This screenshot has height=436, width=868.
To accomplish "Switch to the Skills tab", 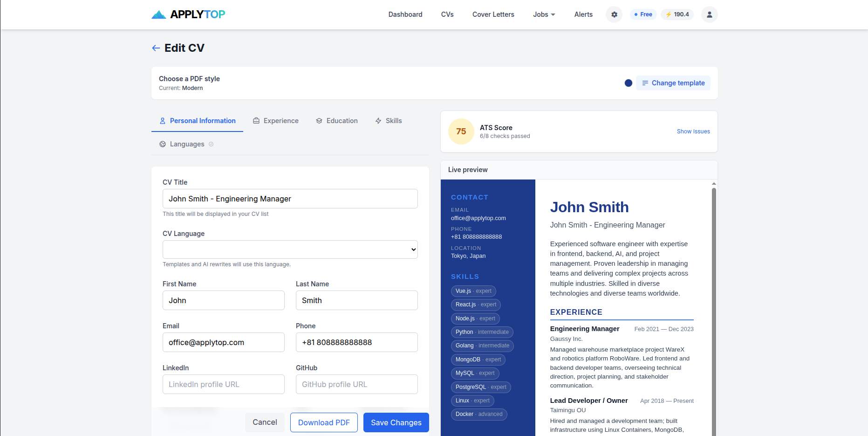I will coord(389,121).
